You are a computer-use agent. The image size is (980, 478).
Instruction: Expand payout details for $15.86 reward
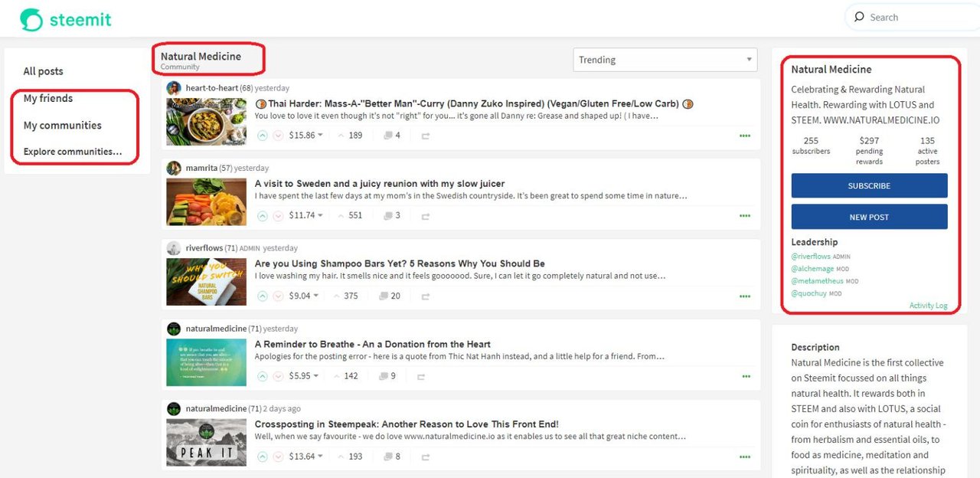[x=320, y=136]
